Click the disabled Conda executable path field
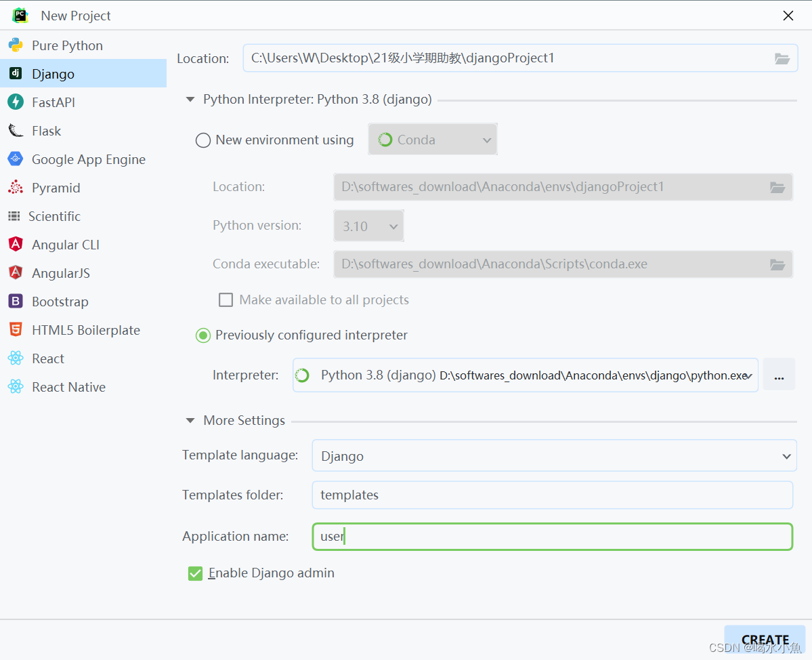The image size is (812, 660). tap(563, 264)
